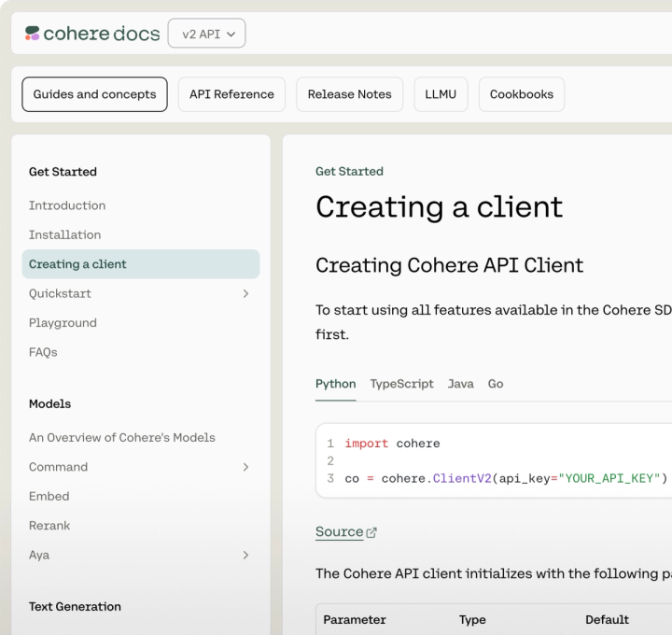Open the Introduction sidebar page
672x635 pixels.
click(67, 205)
